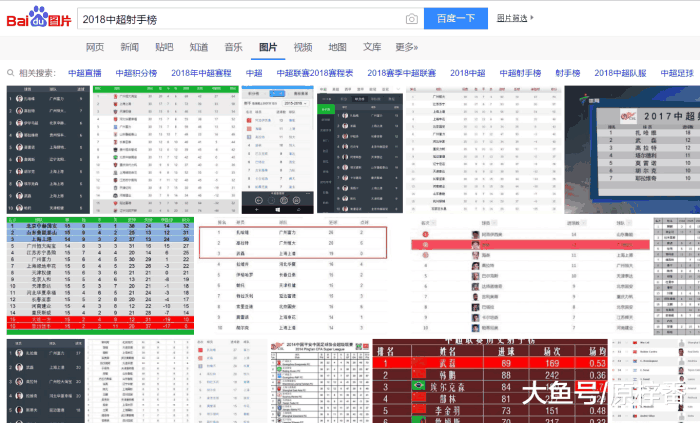Image resolution: width=700 pixels, height=423 pixels.
Task: Open the 中超积分榜 related search
Action: click(136, 73)
